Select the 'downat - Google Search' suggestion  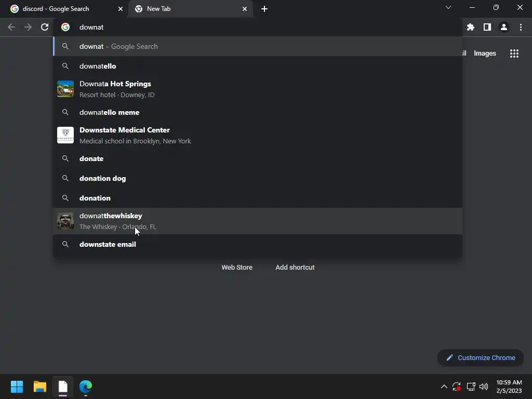tap(258, 46)
